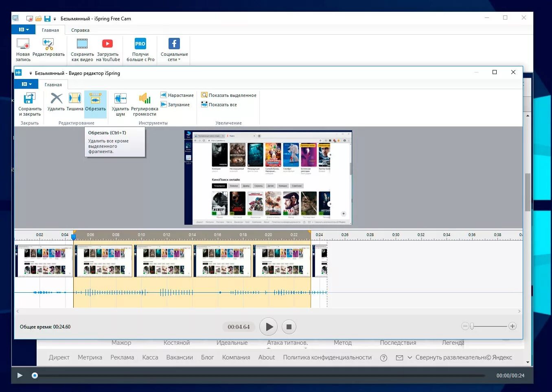Click outer video player progress knob

[35, 375]
